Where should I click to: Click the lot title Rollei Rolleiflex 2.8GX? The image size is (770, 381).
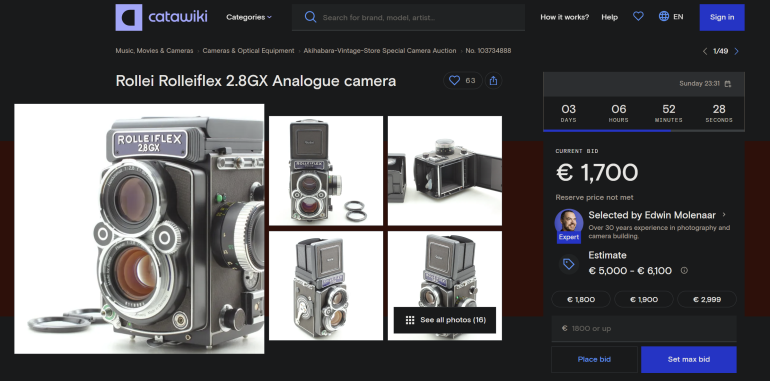[256, 81]
